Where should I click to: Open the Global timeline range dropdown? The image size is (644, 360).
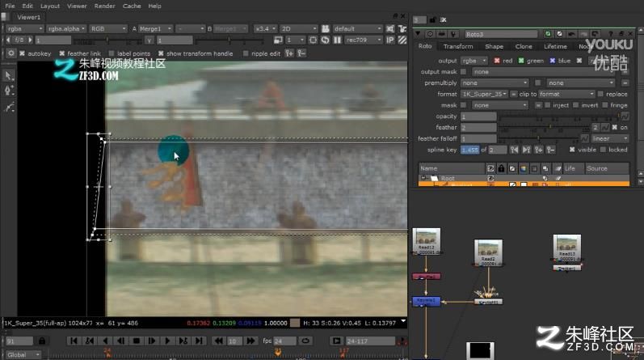23,354
